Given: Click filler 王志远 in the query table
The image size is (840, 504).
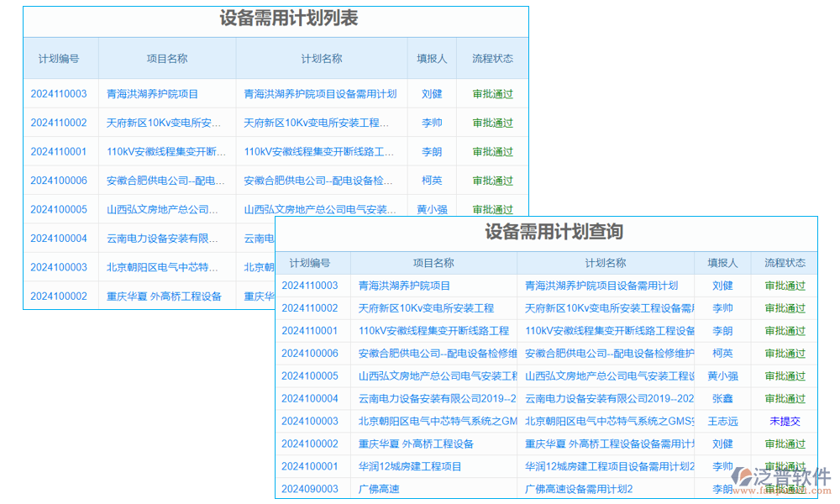Looking at the screenshot, I should click(x=722, y=421).
